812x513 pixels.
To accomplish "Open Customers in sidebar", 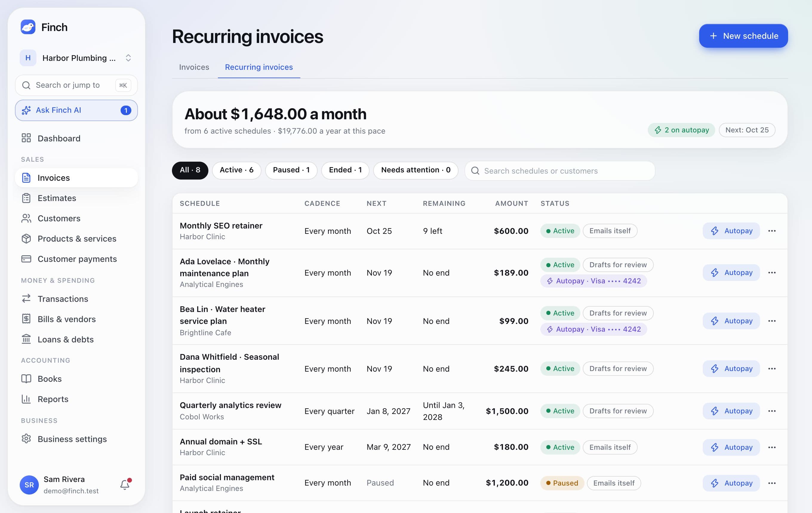I will 76,218.
